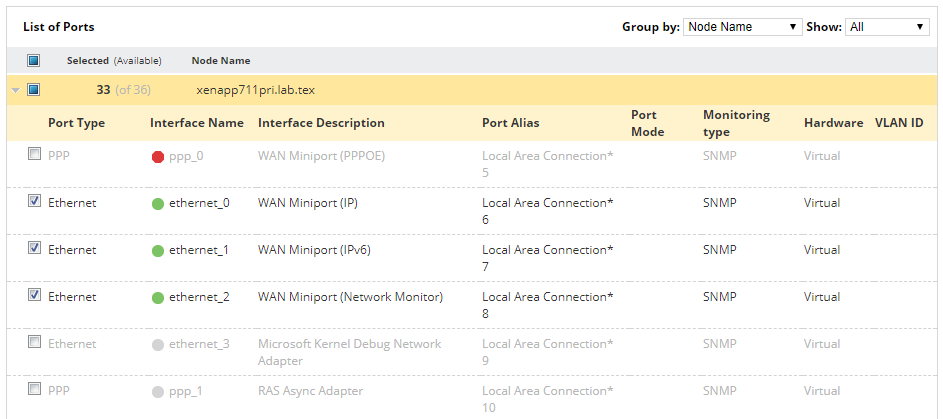Click the gray status icon for ethernet_3
This screenshot has height=419, width=943.
[158, 345]
